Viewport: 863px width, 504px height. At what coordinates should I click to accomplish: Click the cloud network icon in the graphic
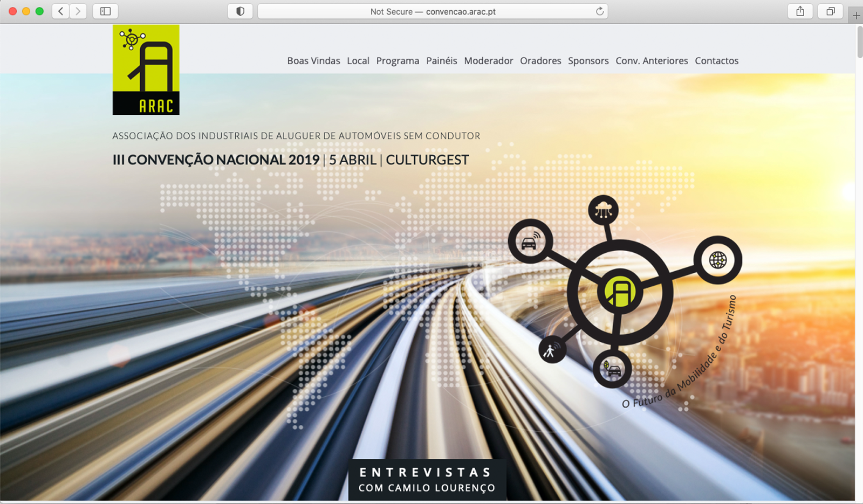pyautogui.click(x=603, y=210)
